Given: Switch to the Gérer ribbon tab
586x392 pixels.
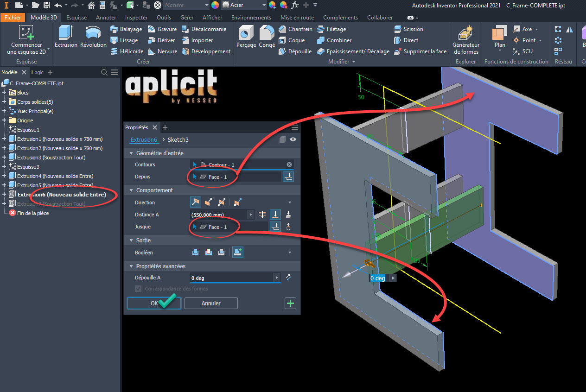Looking at the screenshot, I should click(x=187, y=18).
